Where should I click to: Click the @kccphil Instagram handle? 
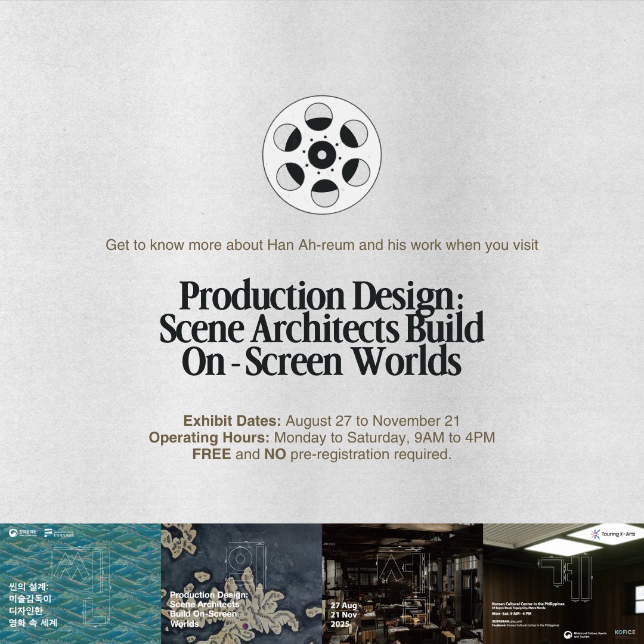(516, 621)
